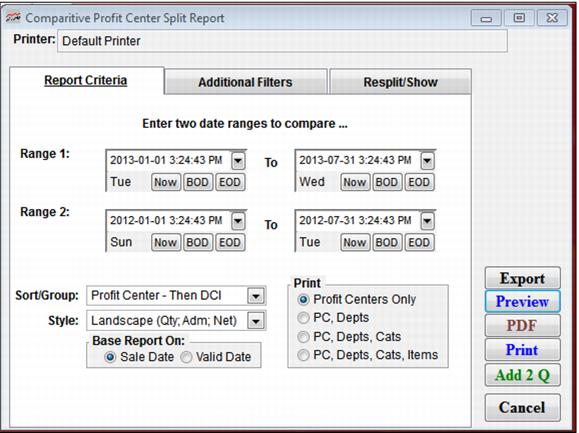Click BOD under Range 2 end date

point(387,243)
